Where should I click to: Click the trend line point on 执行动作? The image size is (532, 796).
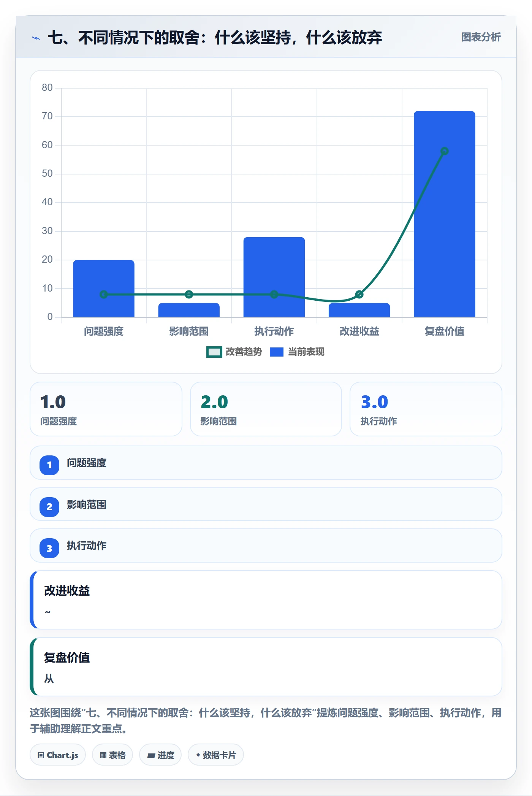click(274, 294)
